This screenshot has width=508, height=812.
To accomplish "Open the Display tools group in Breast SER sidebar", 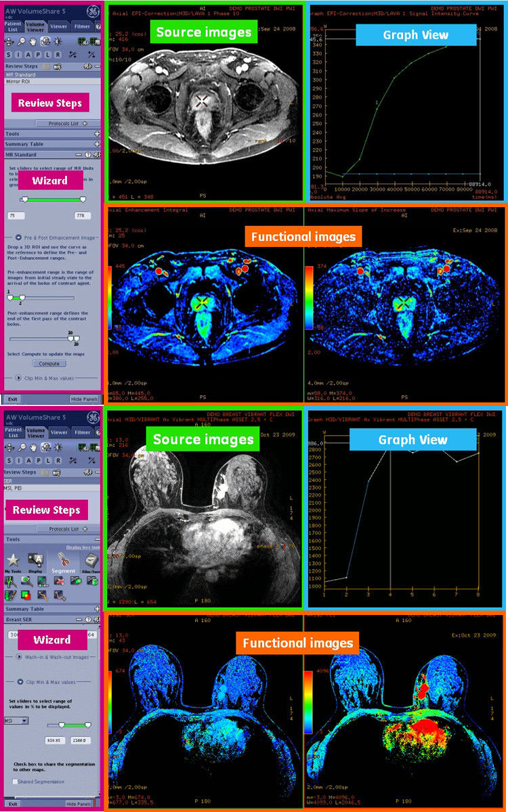I will [35, 563].
